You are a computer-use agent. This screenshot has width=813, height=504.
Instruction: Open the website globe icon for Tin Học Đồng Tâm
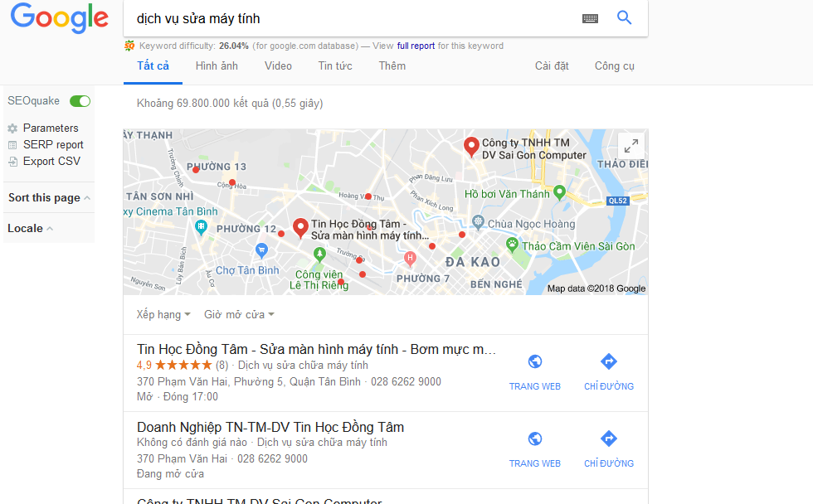pos(535,361)
